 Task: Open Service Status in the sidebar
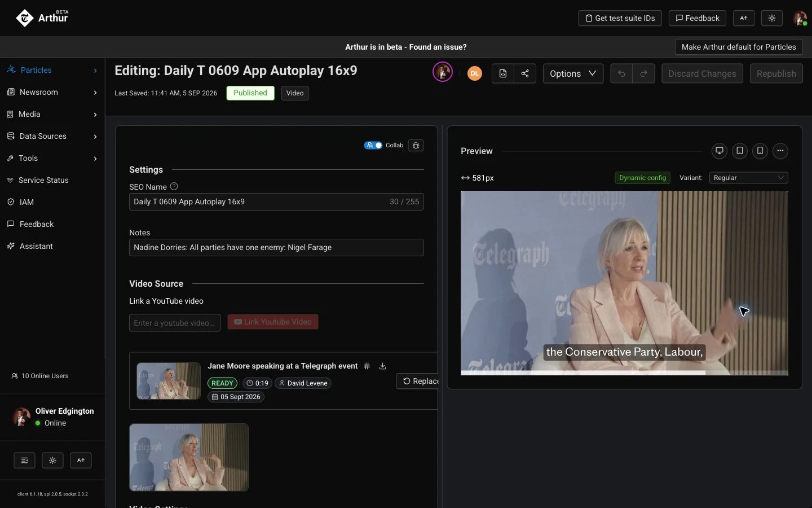tap(52, 180)
